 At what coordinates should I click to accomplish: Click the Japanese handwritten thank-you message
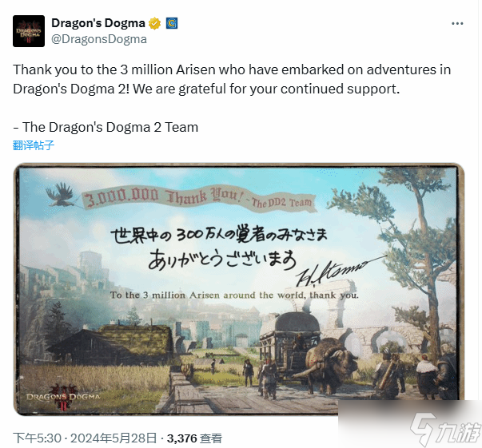(219, 248)
